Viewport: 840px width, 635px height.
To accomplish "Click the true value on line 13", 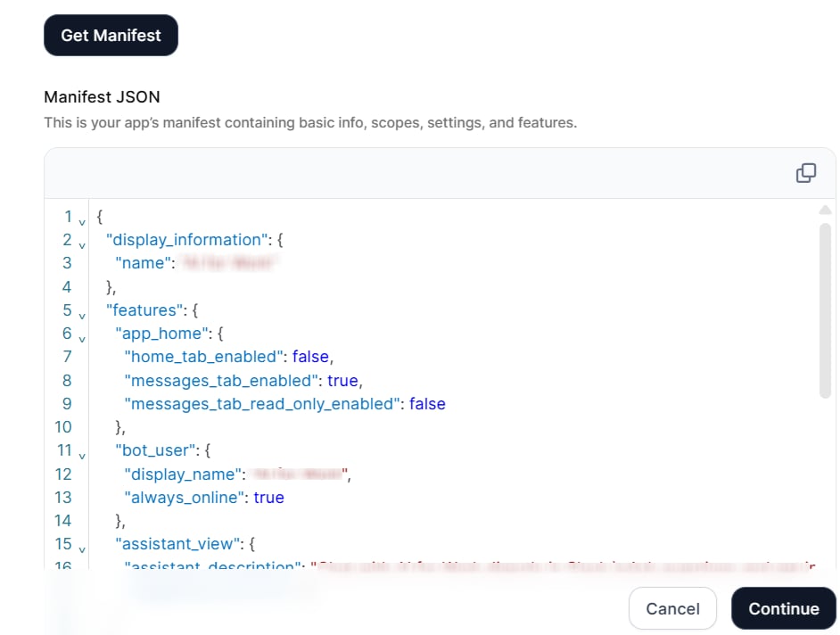I will tap(269, 498).
